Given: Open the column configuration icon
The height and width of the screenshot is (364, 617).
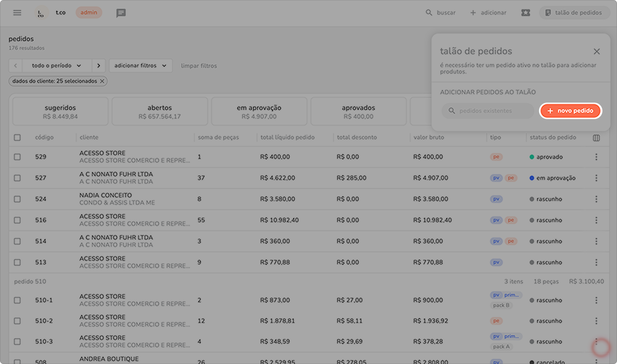Looking at the screenshot, I should tap(596, 138).
